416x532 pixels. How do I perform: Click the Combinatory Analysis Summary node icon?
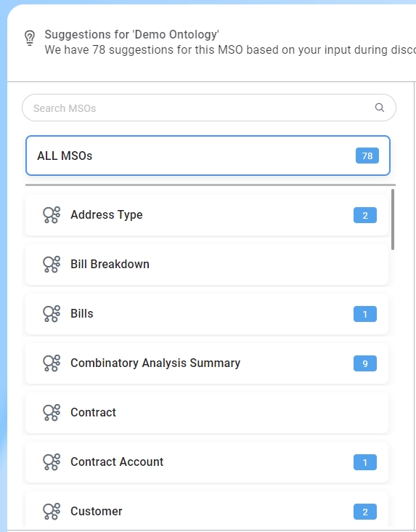click(52, 363)
